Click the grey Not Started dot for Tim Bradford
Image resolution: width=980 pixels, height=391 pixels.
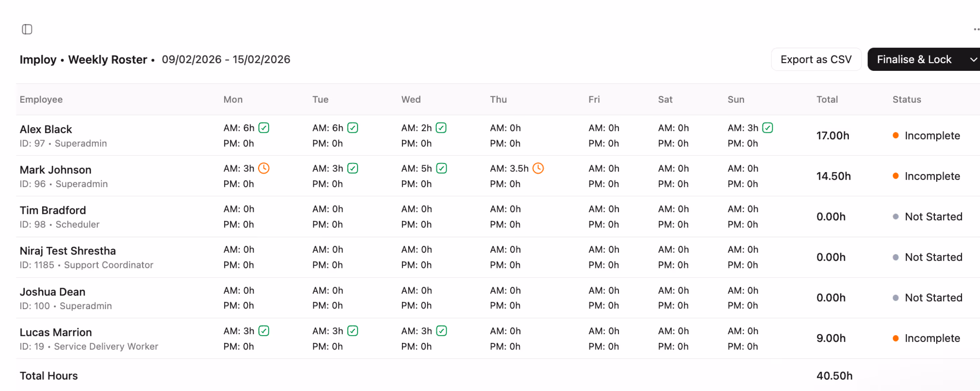(896, 217)
